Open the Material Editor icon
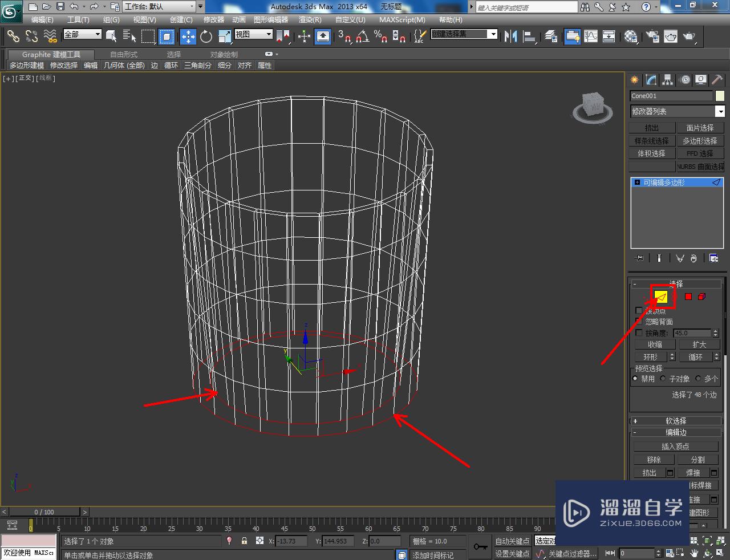This screenshot has width=730, height=560. tap(631, 36)
